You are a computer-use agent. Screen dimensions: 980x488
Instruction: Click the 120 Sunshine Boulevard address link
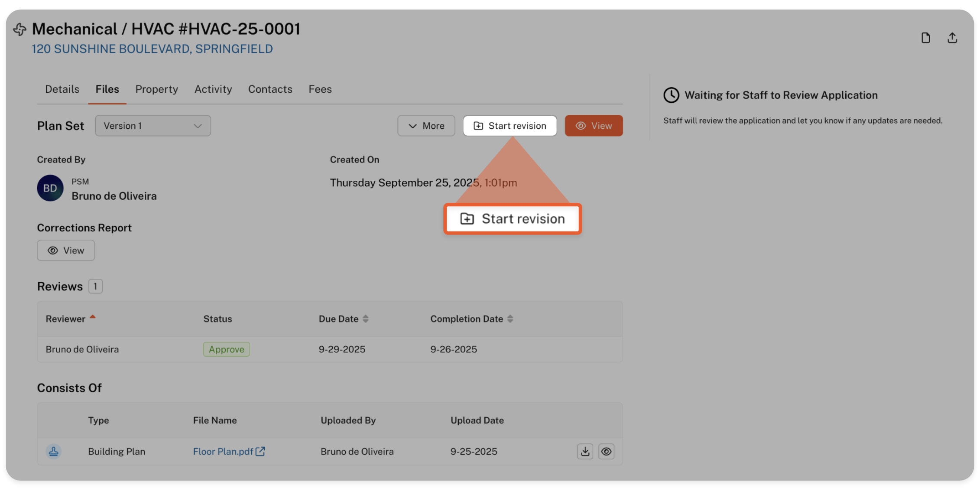click(x=152, y=49)
